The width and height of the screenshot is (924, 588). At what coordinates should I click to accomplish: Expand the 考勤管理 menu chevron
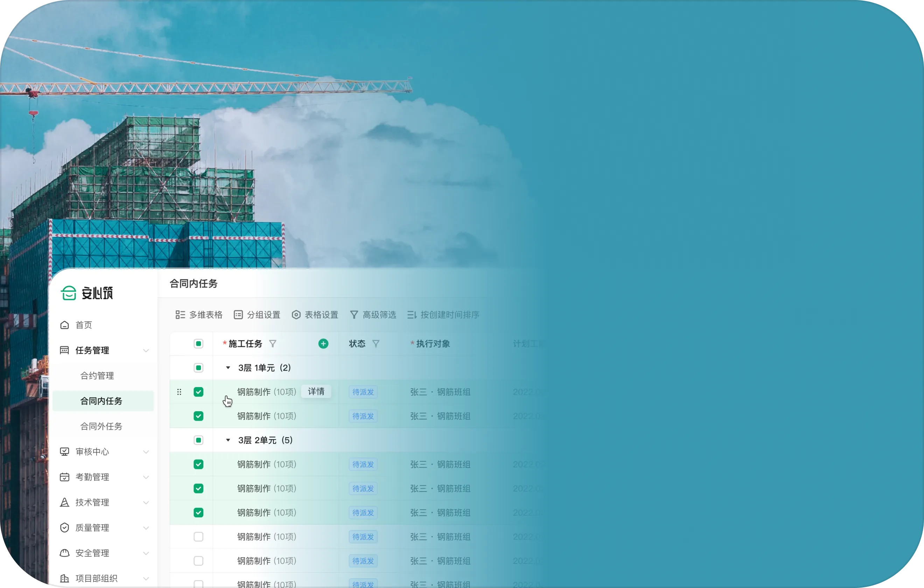coord(146,477)
